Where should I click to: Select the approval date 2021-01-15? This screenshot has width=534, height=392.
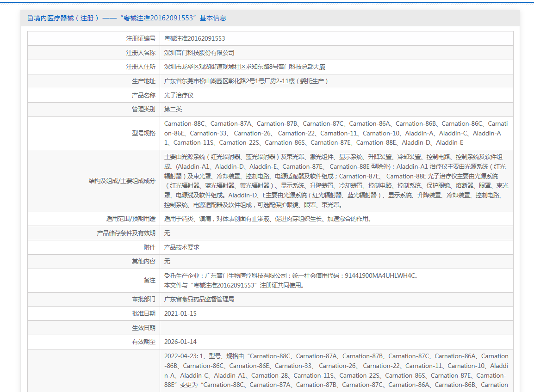pyautogui.click(x=180, y=313)
